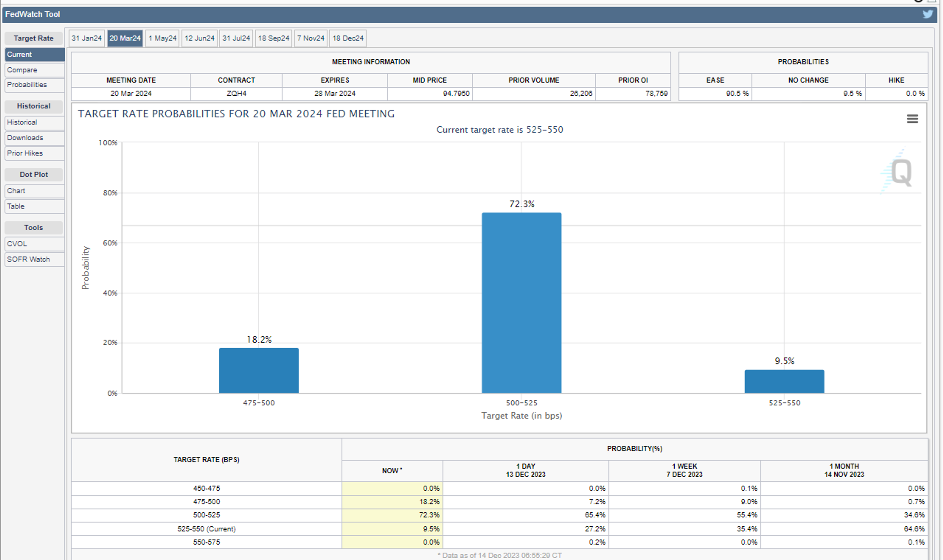Screen dimensions: 943x560
Task: Open the Current target rate view
Action: click(35, 54)
